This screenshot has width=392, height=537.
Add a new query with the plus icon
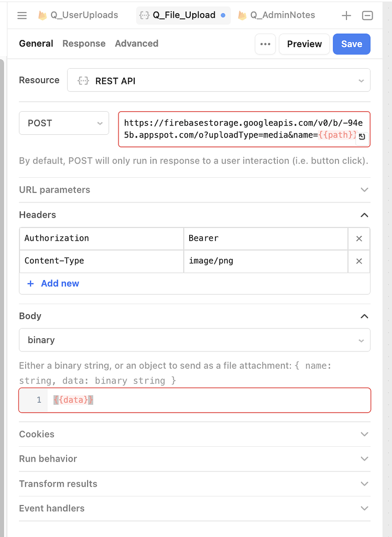tap(346, 15)
